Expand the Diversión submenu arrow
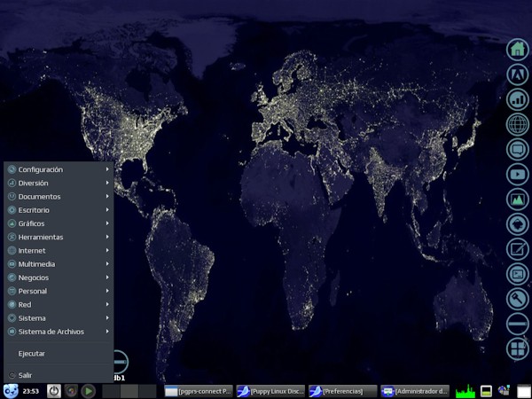This screenshot has width=532, height=399. click(x=107, y=183)
